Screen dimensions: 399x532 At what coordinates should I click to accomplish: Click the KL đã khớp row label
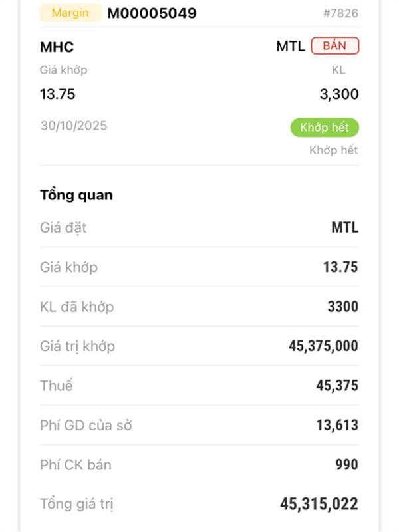click(76, 307)
